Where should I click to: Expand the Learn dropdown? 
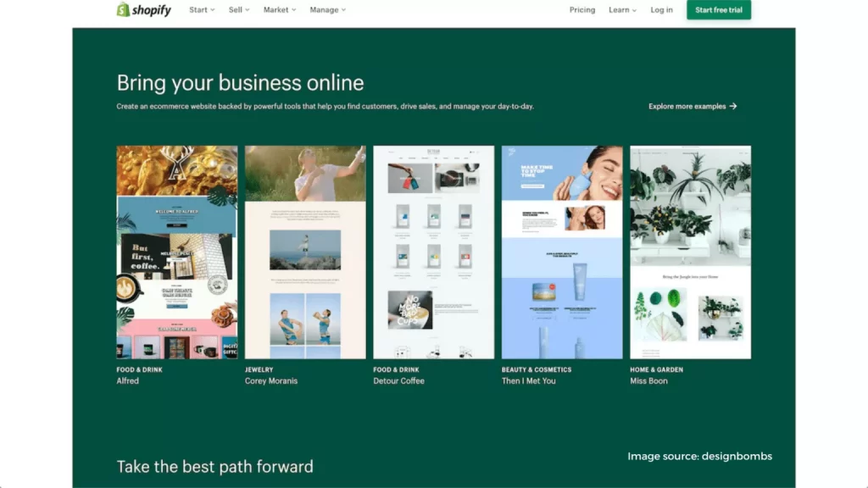(x=622, y=10)
